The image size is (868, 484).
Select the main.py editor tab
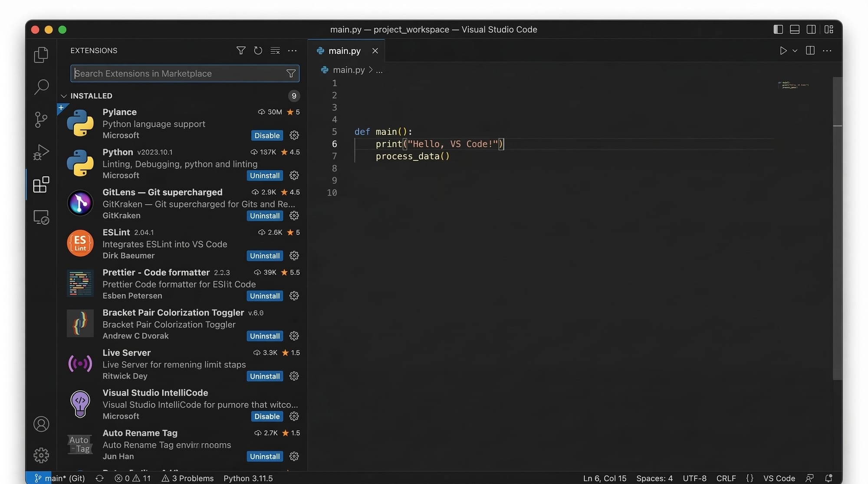[344, 51]
